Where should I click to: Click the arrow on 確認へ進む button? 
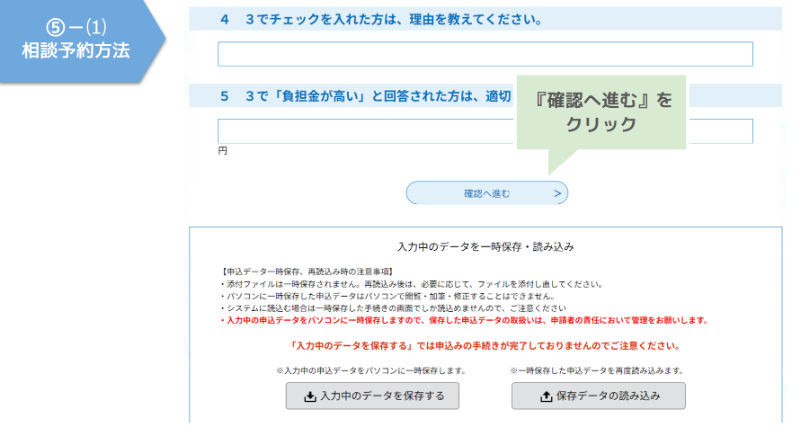[x=557, y=193]
